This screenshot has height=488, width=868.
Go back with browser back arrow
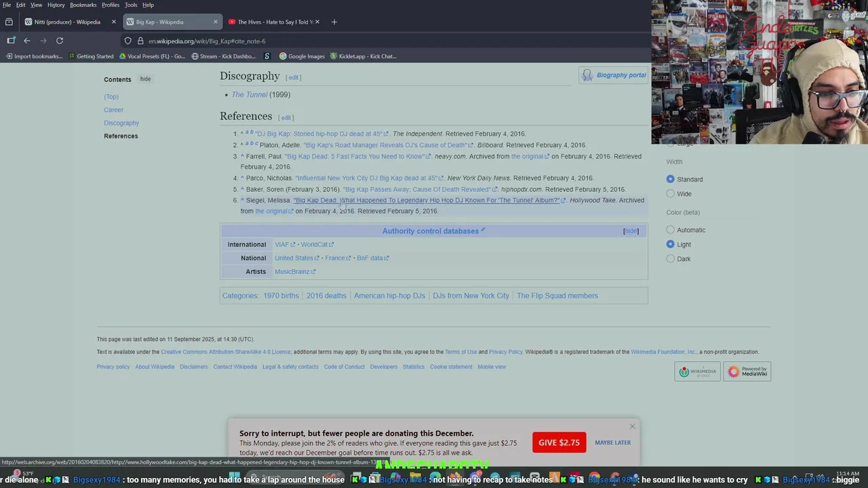[x=27, y=41]
